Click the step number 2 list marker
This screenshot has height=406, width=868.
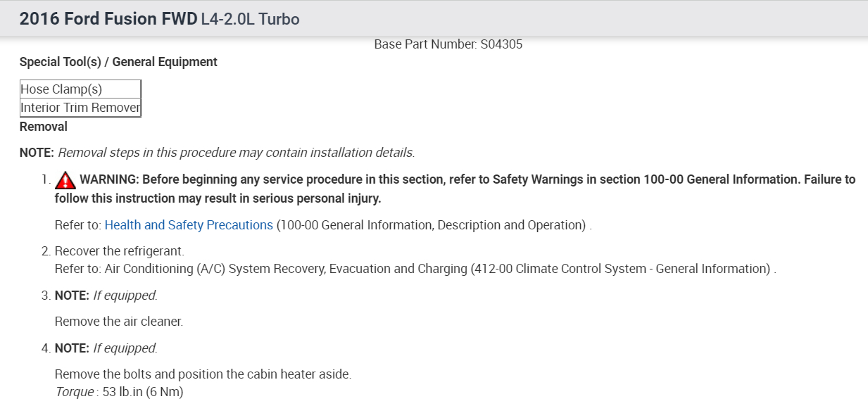coord(45,251)
